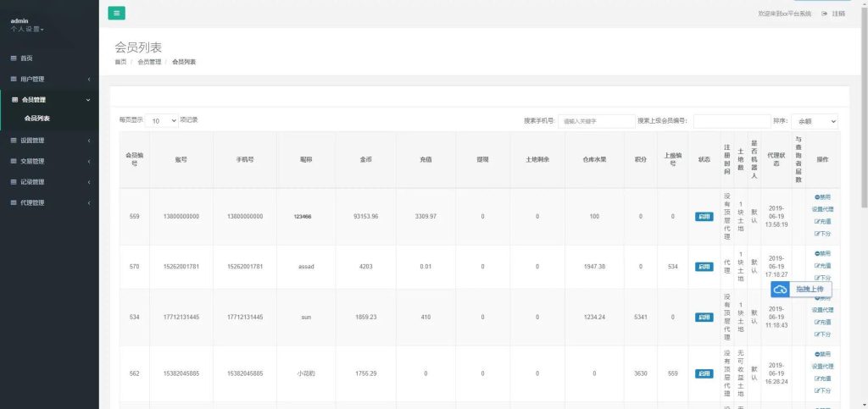
Task: Click the 注销 logout icon at top right
Action: [x=825, y=14]
